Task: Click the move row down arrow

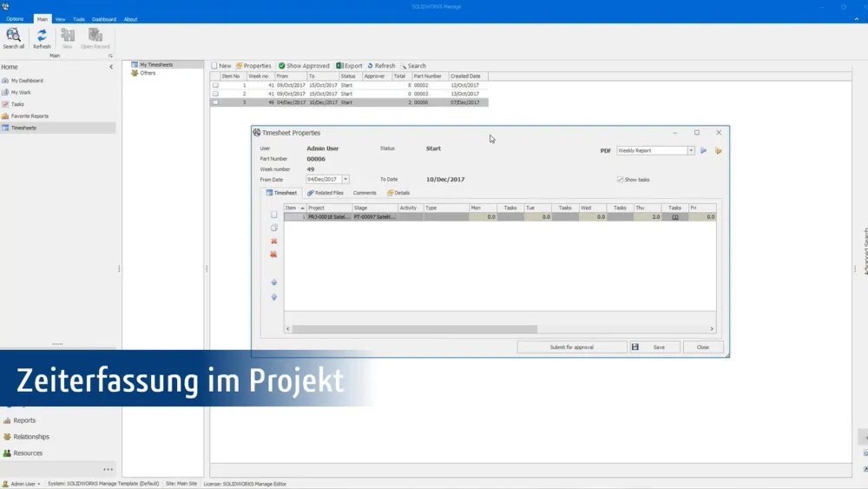Action: [x=274, y=297]
